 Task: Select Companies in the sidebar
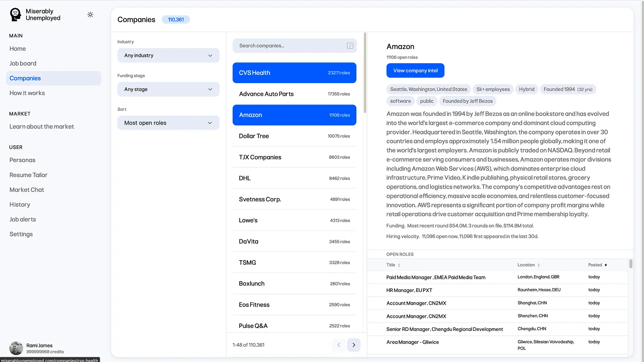click(53, 78)
